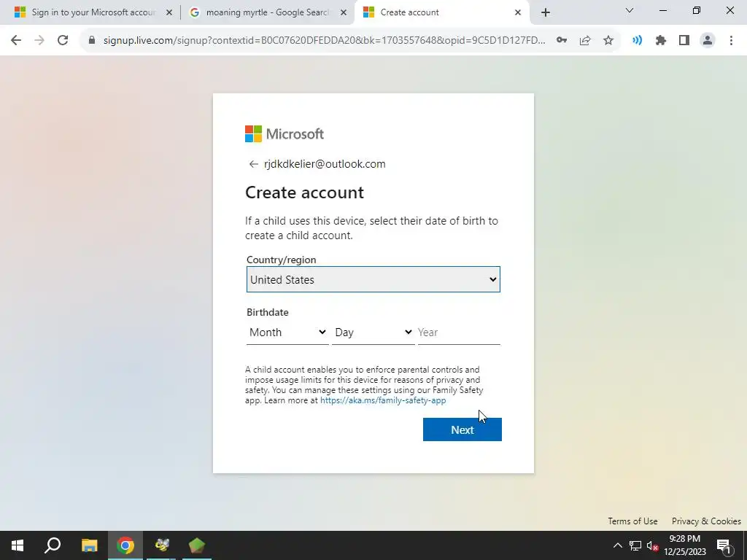Click the Microsoft logo
The height and width of the screenshot is (560, 747).
click(285, 134)
